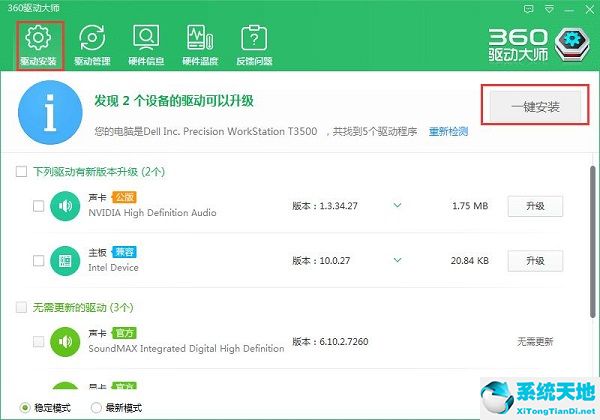Select the 稳定模式 radio button

click(25, 408)
